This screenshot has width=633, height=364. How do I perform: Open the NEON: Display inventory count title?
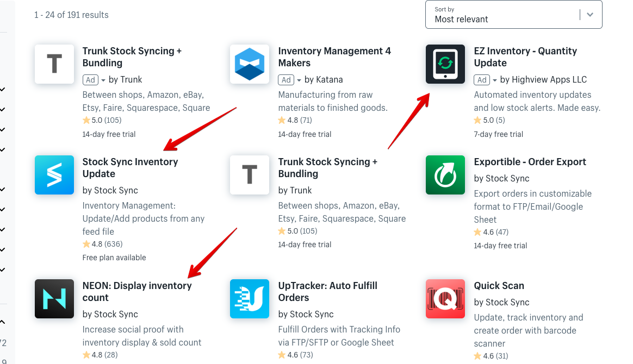coord(136,292)
